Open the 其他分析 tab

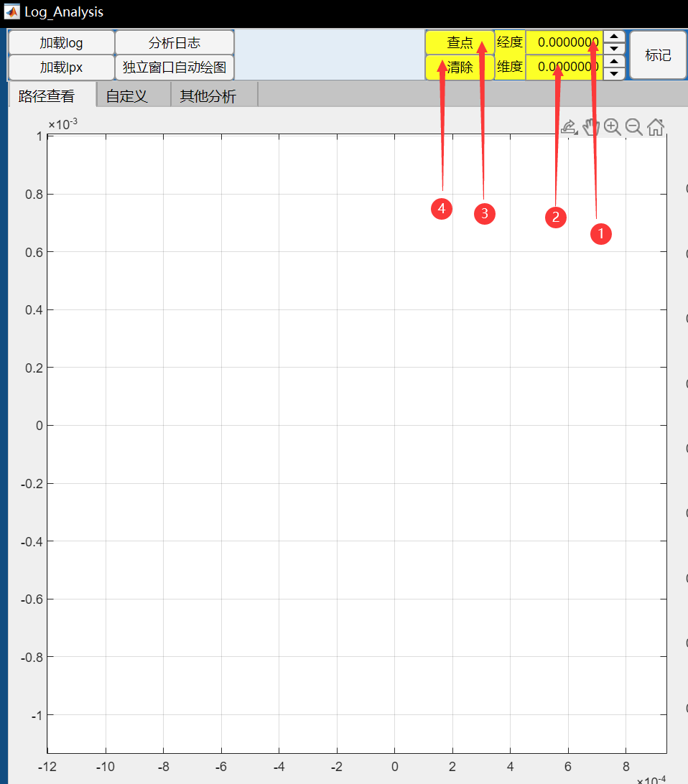coord(208,96)
